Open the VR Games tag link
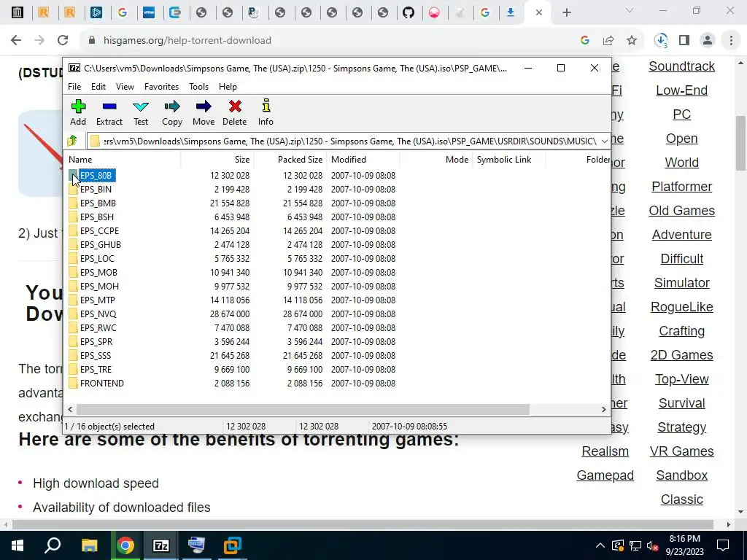This screenshot has width=747, height=560. pos(681,451)
